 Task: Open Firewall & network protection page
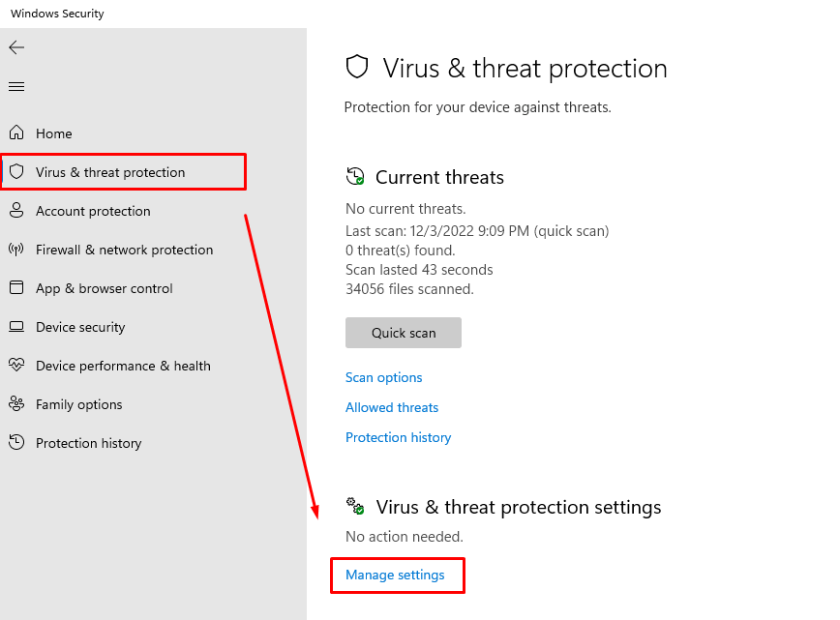(x=124, y=250)
